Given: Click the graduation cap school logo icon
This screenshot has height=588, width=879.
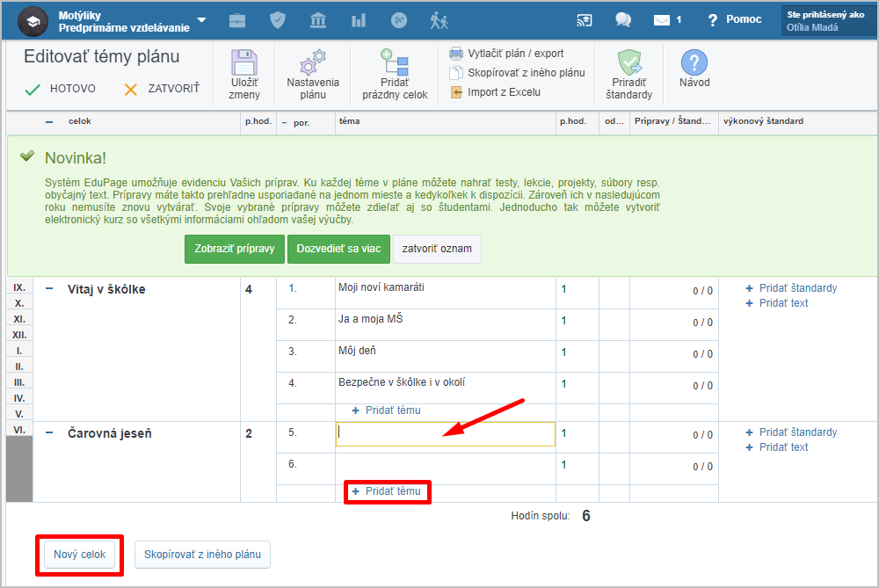Looking at the screenshot, I should click(33, 21).
